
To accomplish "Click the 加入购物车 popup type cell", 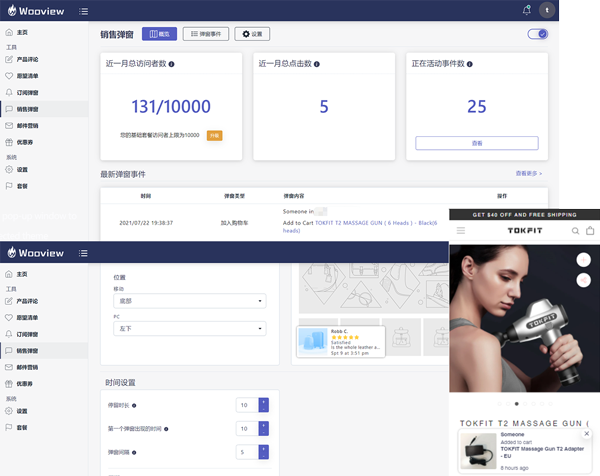I will pyautogui.click(x=234, y=223).
